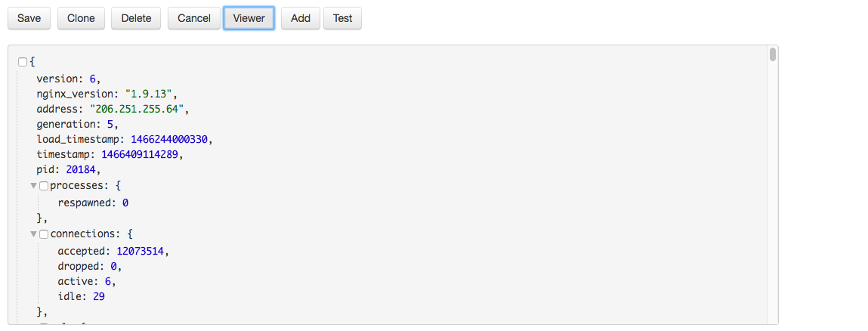This screenshot has height=331, width=868.
Task: Select the accepted connections value 12073514
Action: (x=140, y=252)
